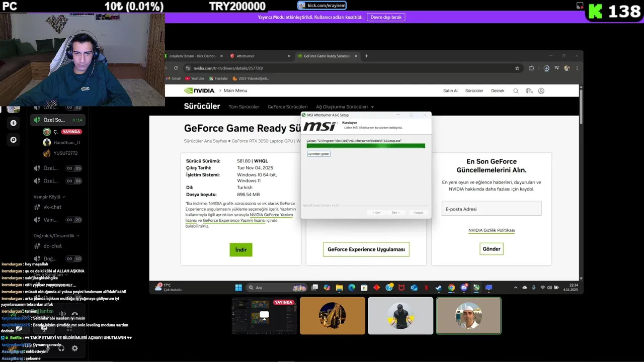644x362 pixels.
Task: Open Task View on the taskbar
Action: (x=314, y=288)
